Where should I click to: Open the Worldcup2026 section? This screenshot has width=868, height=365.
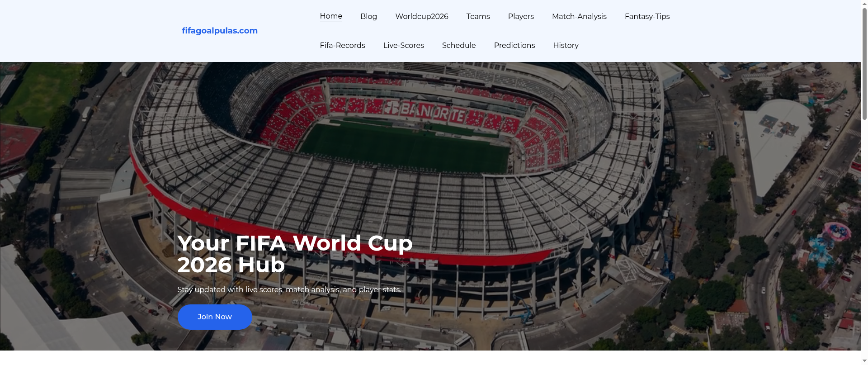[422, 16]
